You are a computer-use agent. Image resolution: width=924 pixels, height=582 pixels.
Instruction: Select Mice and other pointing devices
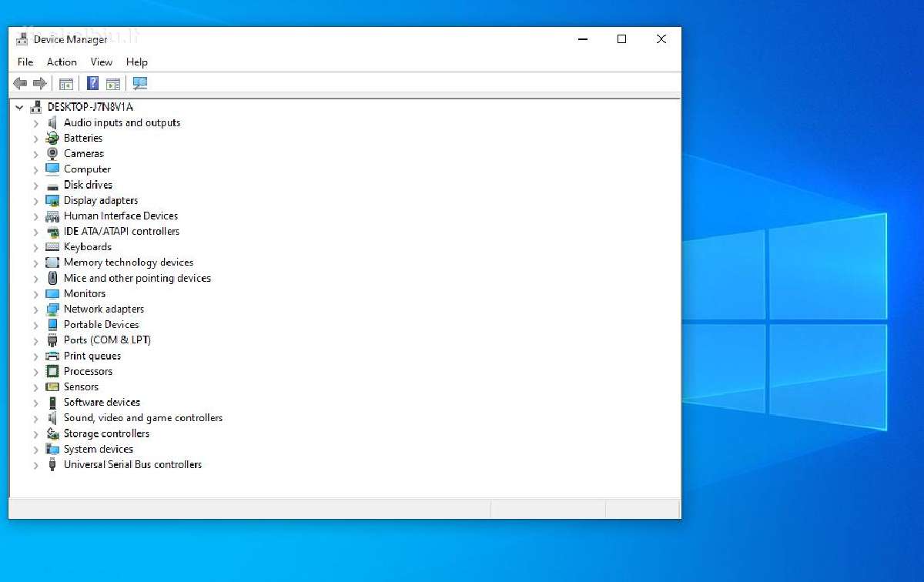137,278
